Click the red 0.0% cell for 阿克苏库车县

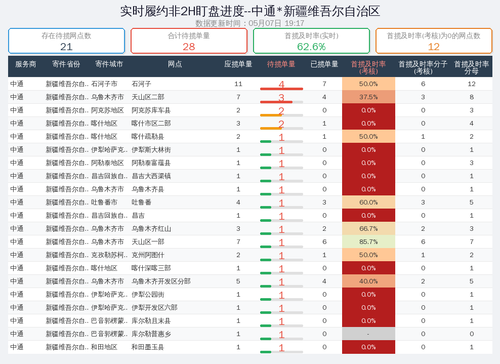coord(368,110)
